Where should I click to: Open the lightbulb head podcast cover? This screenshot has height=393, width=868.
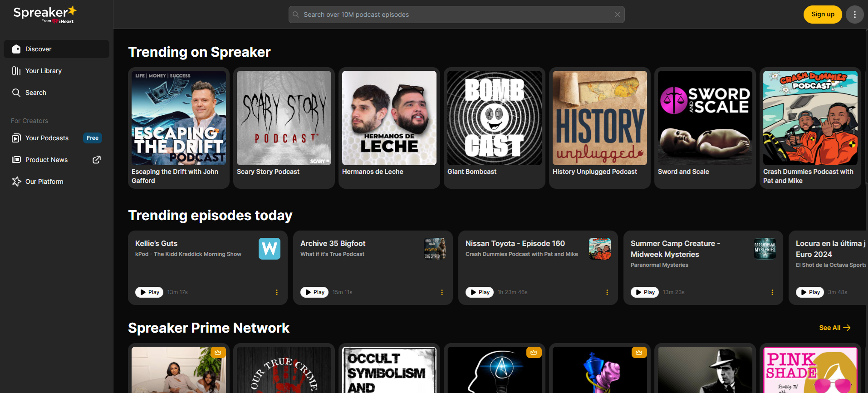[x=495, y=370]
